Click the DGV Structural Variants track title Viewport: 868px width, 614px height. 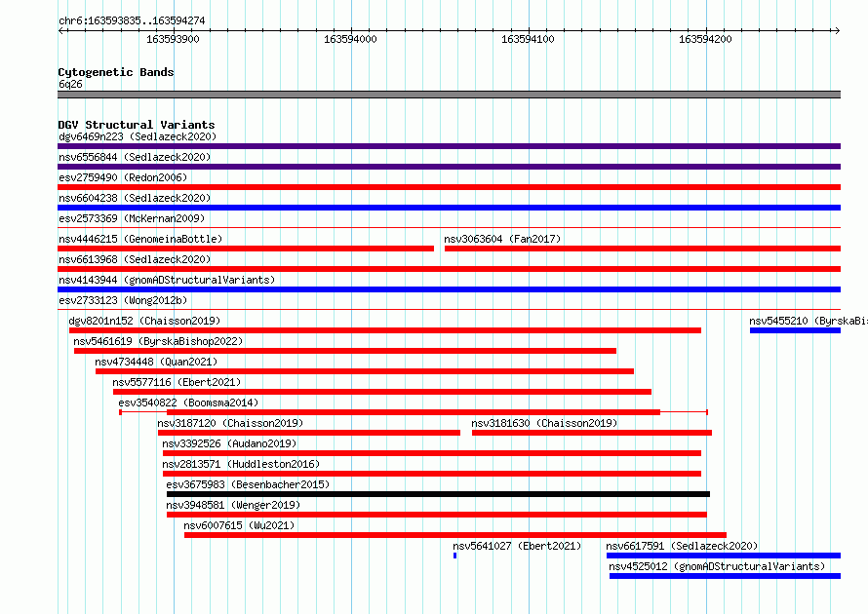pos(137,125)
